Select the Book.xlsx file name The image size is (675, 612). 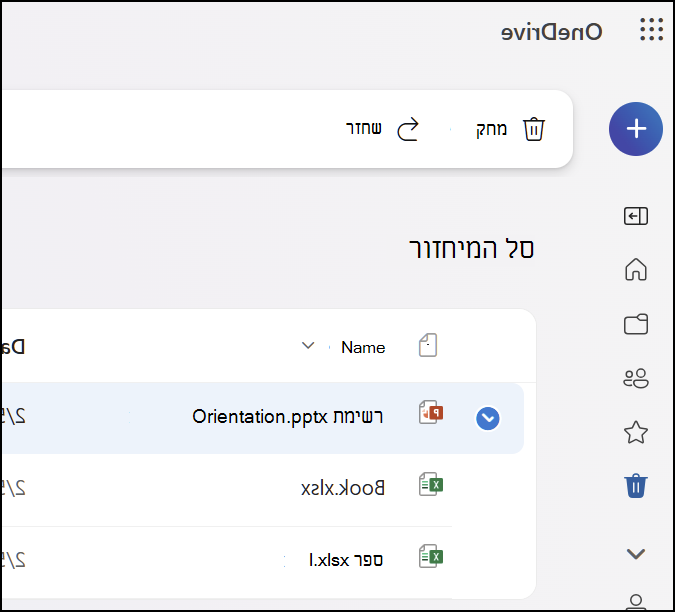[343, 488]
